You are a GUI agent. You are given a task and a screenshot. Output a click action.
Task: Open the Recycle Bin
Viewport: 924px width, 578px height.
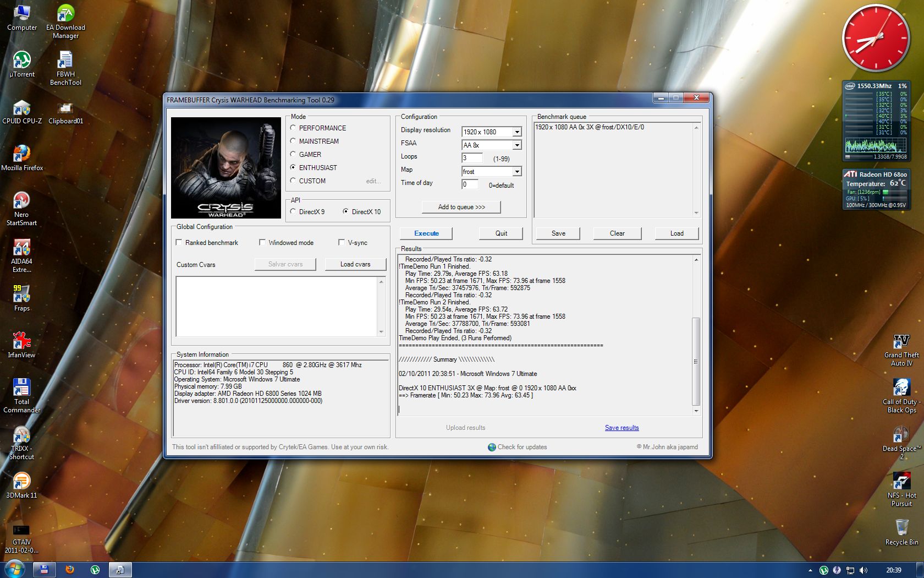[901, 532]
